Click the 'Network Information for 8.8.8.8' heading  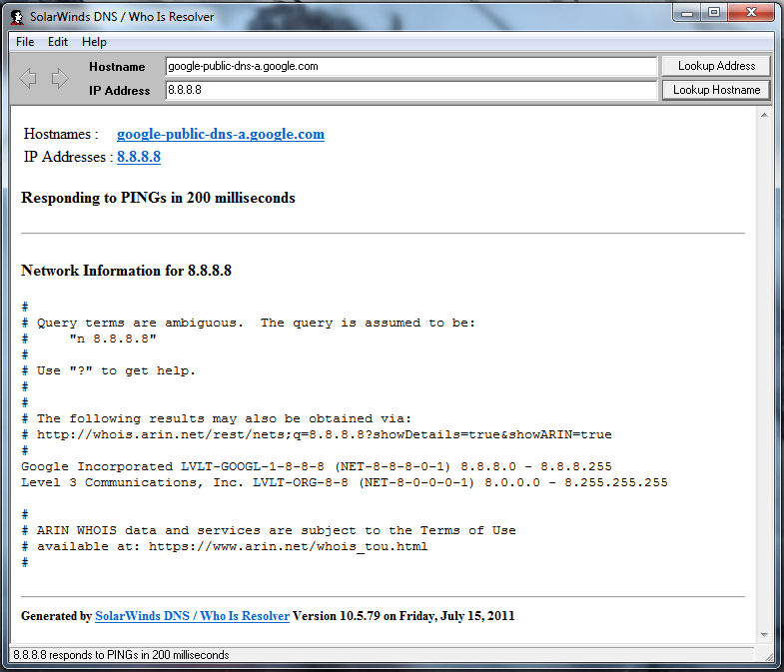[x=126, y=271]
